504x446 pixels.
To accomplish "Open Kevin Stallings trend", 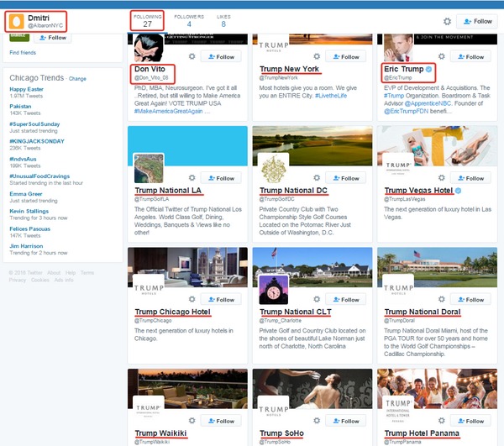I will coord(29,211).
